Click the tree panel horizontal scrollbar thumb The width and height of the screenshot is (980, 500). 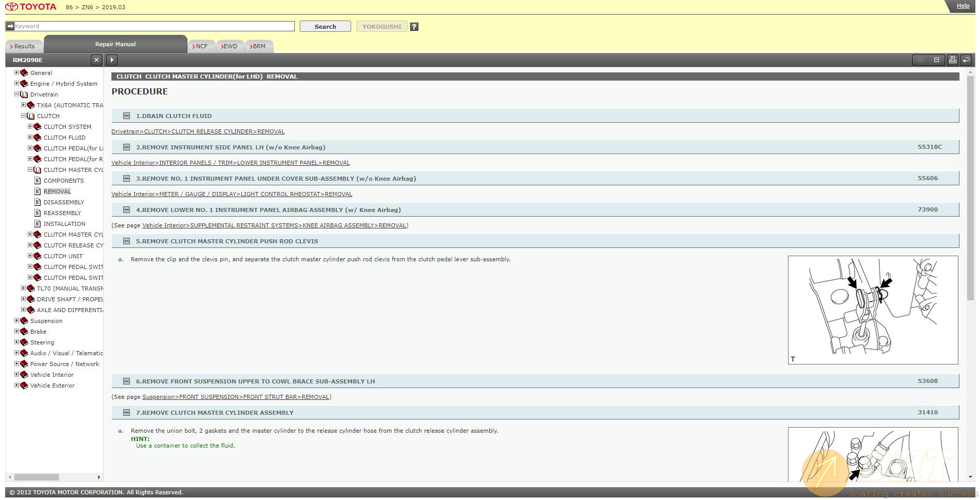click(36, 477)
